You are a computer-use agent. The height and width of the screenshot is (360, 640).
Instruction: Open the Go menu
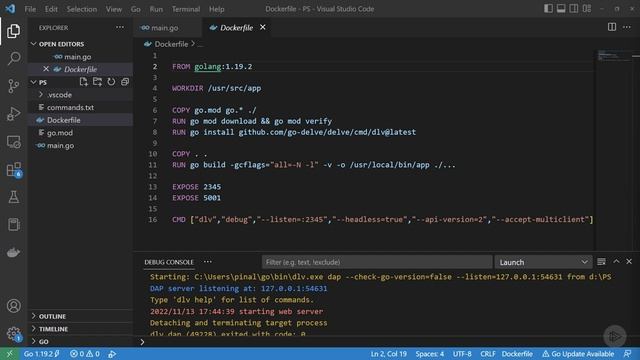136,9
